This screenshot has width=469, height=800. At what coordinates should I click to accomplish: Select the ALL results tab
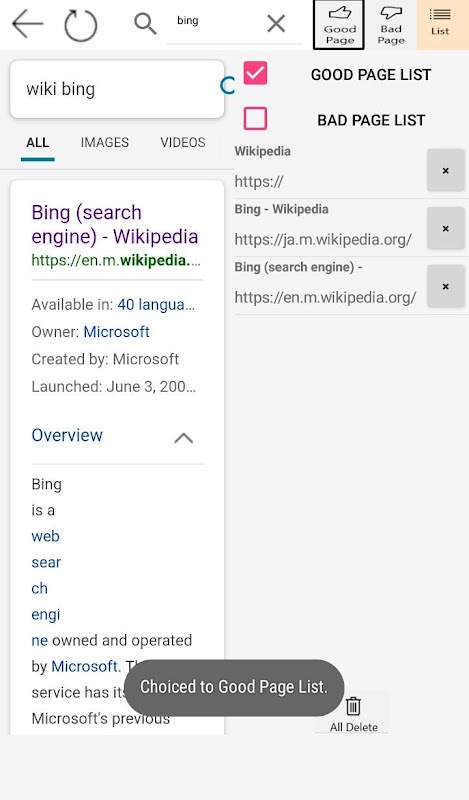38,142
